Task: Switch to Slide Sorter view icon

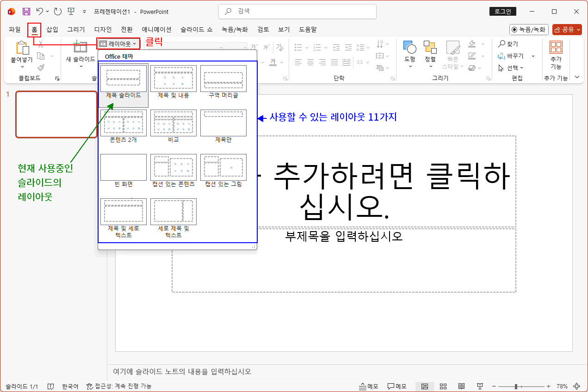Action: [x=443, y=386]
